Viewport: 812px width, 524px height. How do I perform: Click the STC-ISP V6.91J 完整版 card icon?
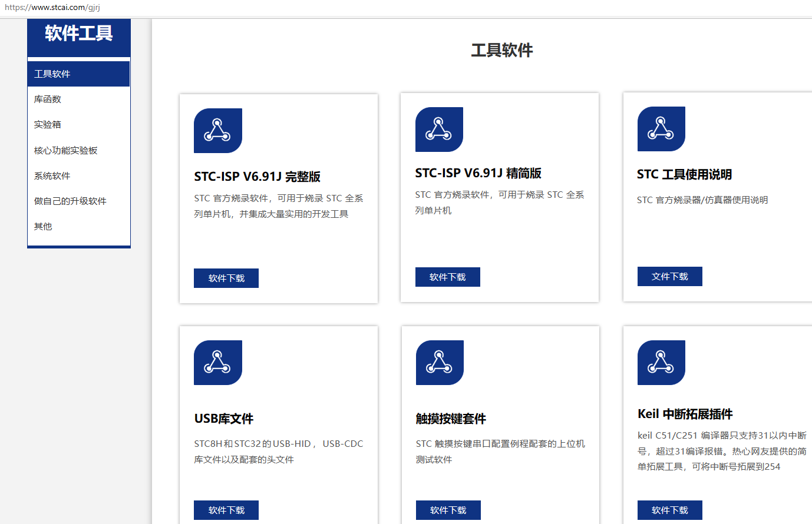tap(218, 131)
